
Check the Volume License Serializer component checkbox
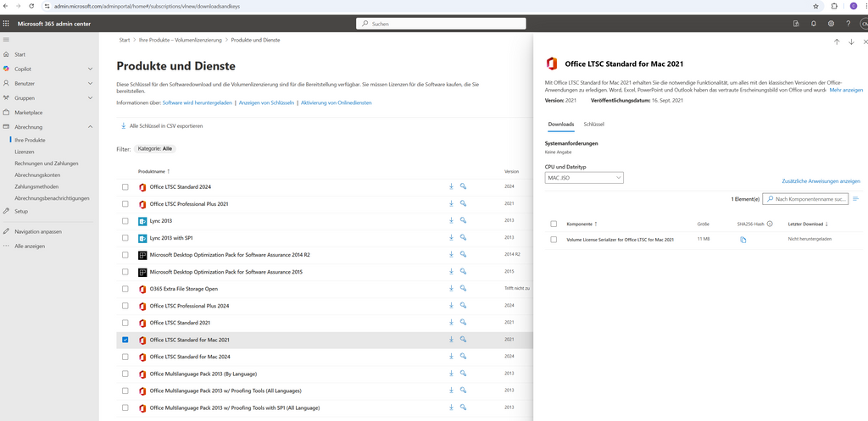pos(554,240)
